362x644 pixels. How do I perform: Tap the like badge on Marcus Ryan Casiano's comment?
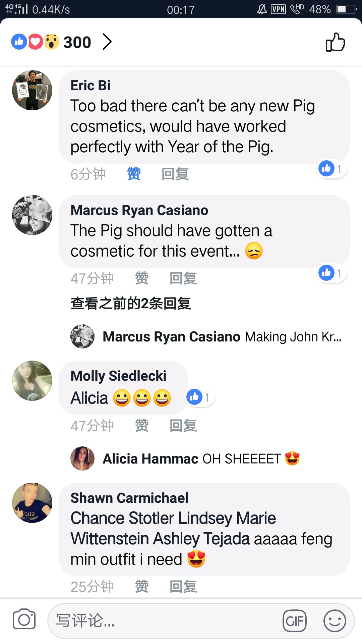coord(332,273)
